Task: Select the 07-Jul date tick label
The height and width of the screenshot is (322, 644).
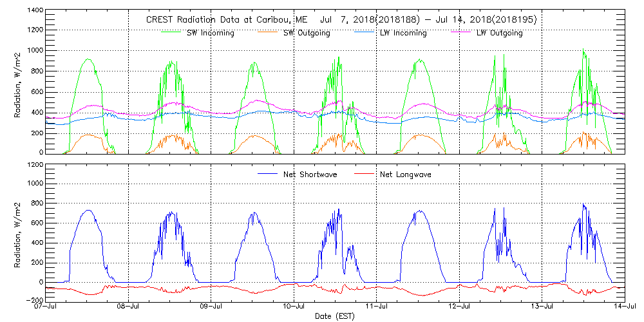Action: (46, 307)
